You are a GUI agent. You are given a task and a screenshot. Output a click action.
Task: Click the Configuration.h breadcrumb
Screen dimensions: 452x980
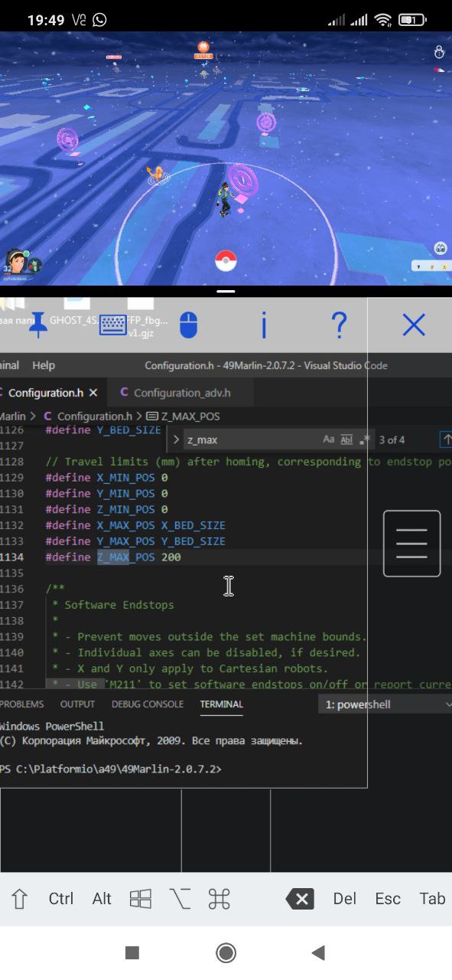tap(89, 416)
